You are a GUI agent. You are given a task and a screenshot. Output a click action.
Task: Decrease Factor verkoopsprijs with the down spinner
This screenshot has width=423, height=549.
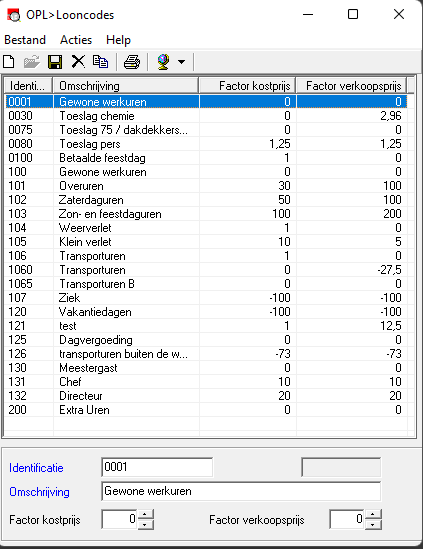(x=373, y=524)
